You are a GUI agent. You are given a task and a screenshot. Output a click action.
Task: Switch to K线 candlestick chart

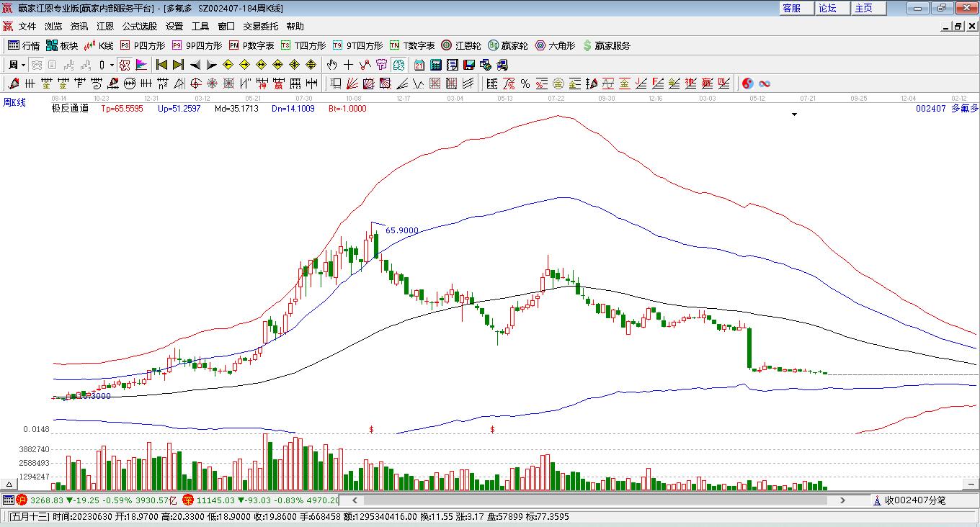pyautogui.click(x=99, y=45)
